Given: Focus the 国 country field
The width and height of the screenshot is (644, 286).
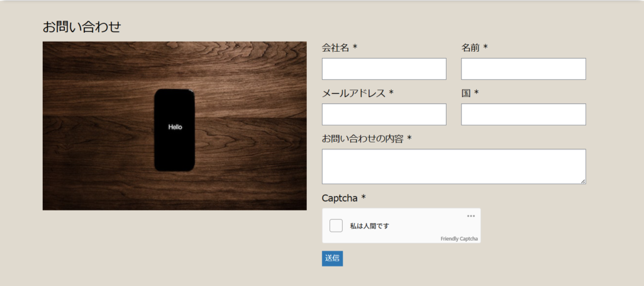Looking at the screenshot, I should tap(523, 115).
